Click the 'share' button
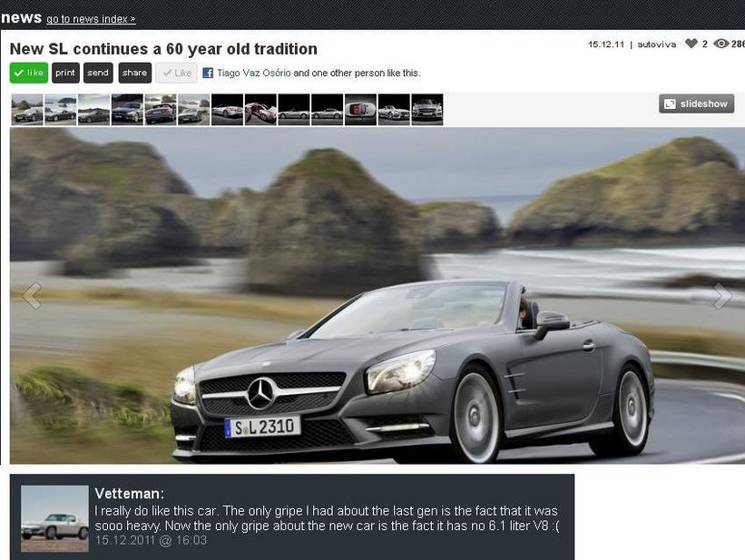The image size is (745, 560). 135,73
